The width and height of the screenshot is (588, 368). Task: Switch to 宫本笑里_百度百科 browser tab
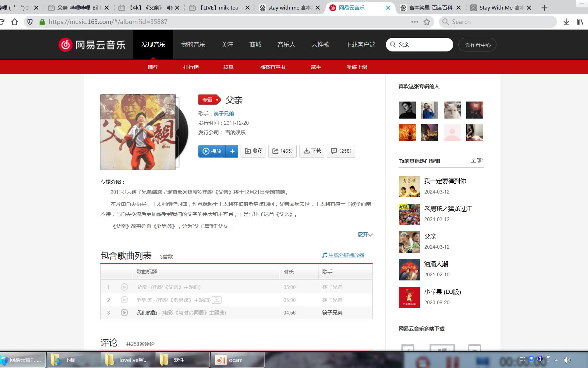[x=431, y=7]
